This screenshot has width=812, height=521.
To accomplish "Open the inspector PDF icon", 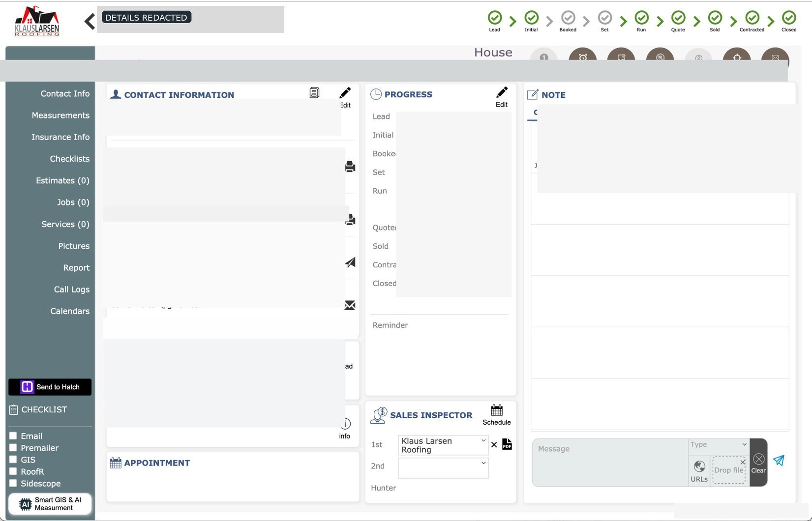I will click(507, 444).
